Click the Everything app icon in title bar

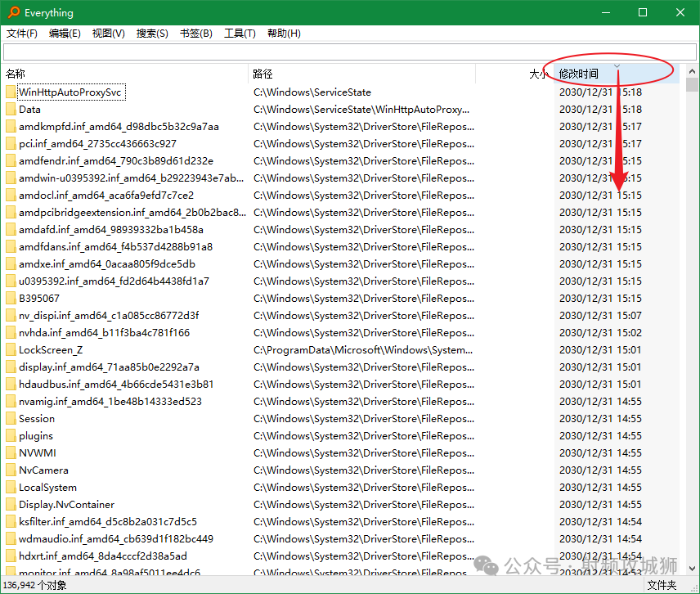click(14, 12)
